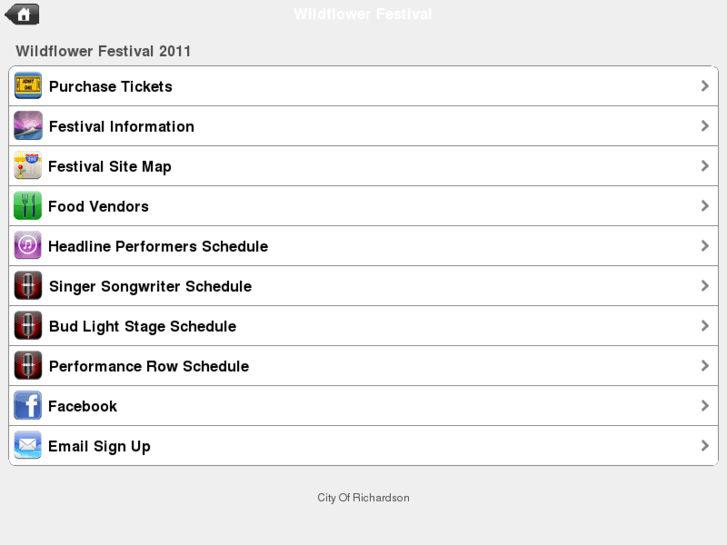The width and height of the screenshot is (727, 545).
Task: Click the Food Vendors fork-and-knife icon
Action: pyautogui.click(x=28, y=206)
